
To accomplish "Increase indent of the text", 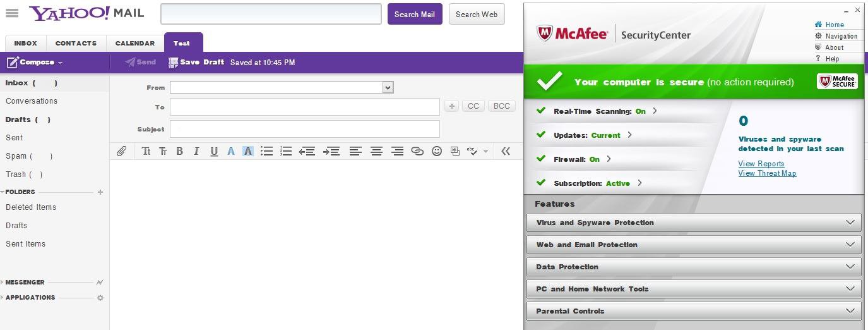I will [331, 151].
